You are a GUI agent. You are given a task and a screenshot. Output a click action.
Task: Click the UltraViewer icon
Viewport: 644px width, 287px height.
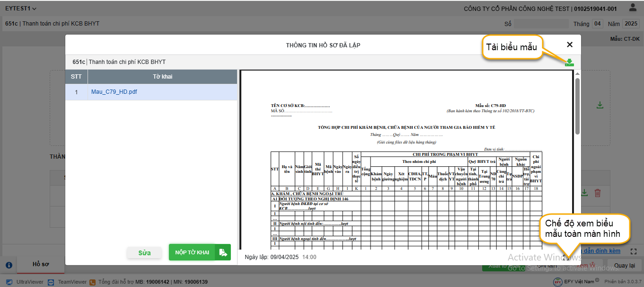click(9, 282)
